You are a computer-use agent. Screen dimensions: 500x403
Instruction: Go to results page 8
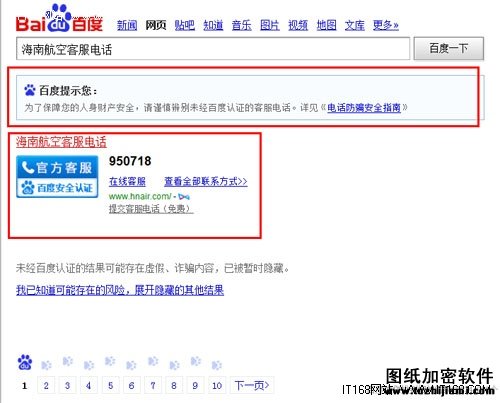coord(174,386)
